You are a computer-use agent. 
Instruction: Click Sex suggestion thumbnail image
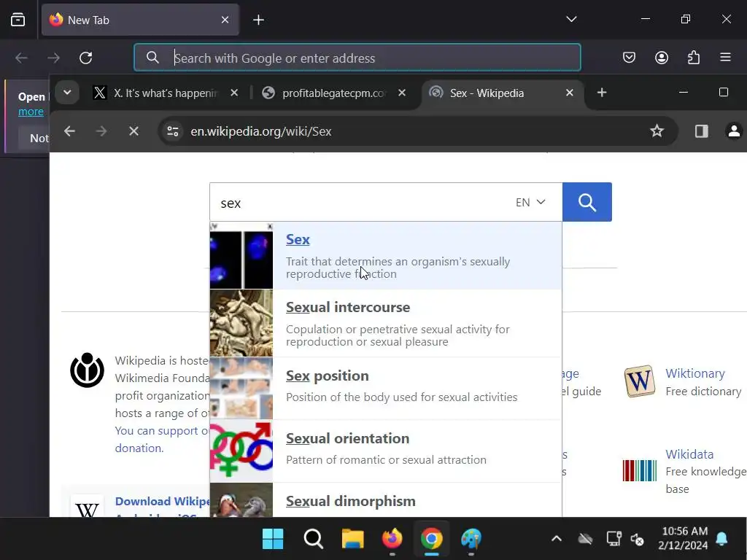tap(241, 256)
